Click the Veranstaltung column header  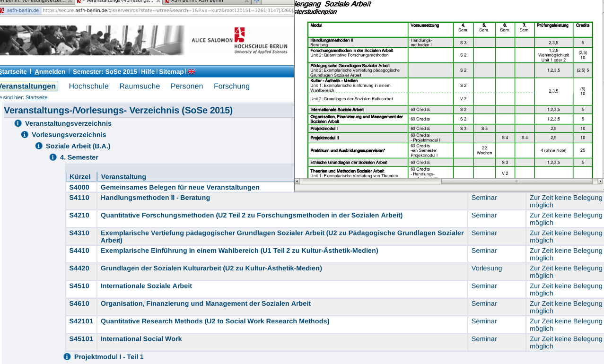(x=123, y=177)
